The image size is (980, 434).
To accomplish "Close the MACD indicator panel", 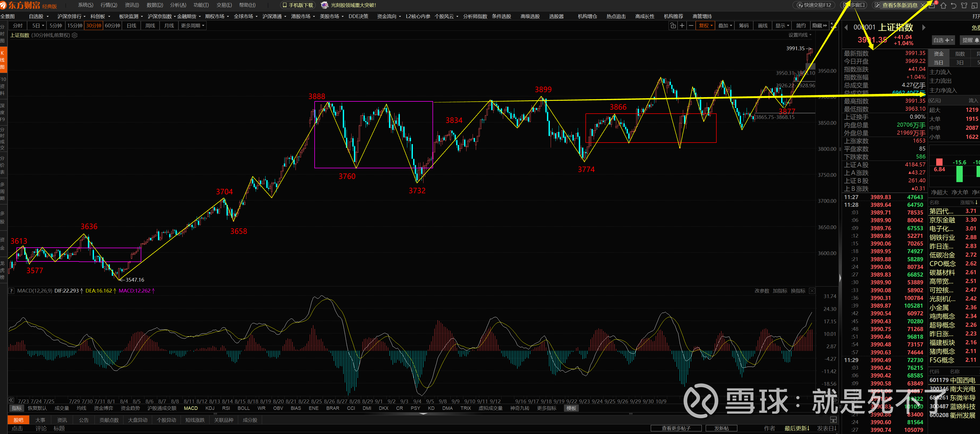I will point(812,291).
